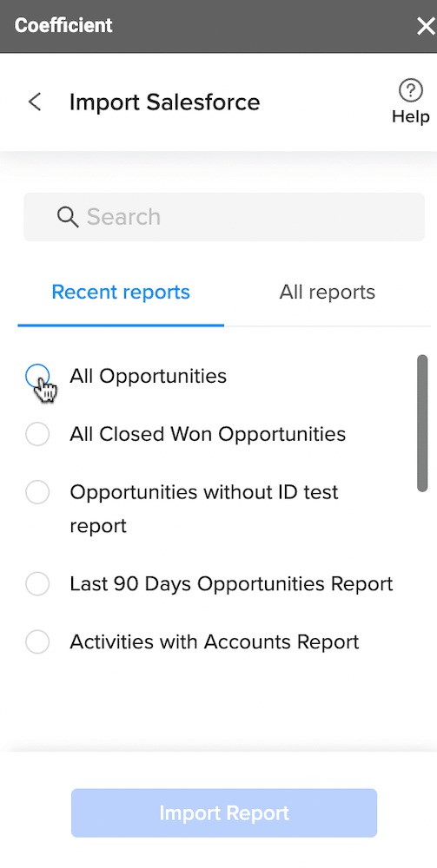Switch to the All reports tab

[x=328, y=293]
